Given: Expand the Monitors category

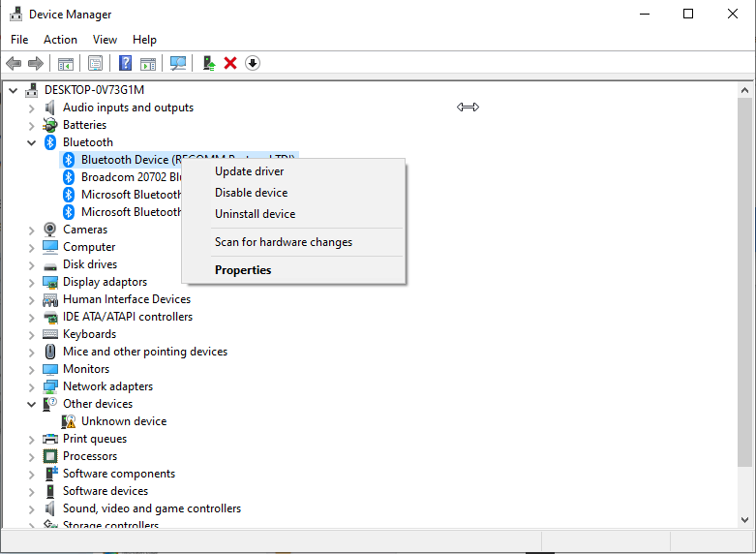Looking at the screenshot, I should (x=31, y=370).
